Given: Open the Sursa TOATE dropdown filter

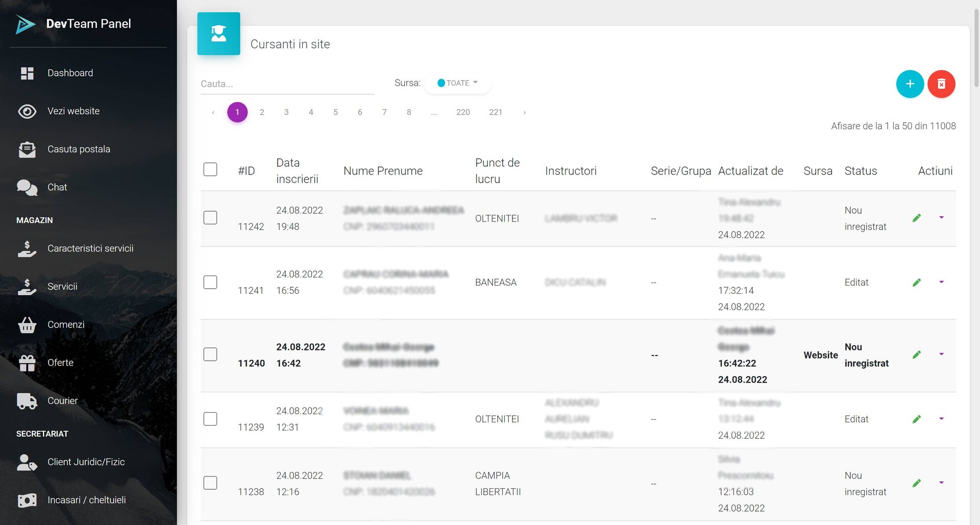Looking at the screenshot, I should click(457, 83).
